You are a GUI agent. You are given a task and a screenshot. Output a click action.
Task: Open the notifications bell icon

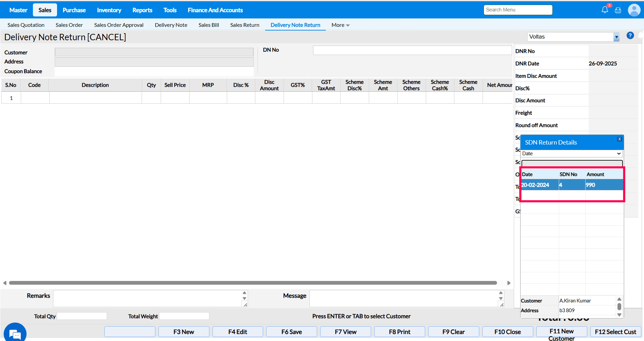[x=605, y=10]
